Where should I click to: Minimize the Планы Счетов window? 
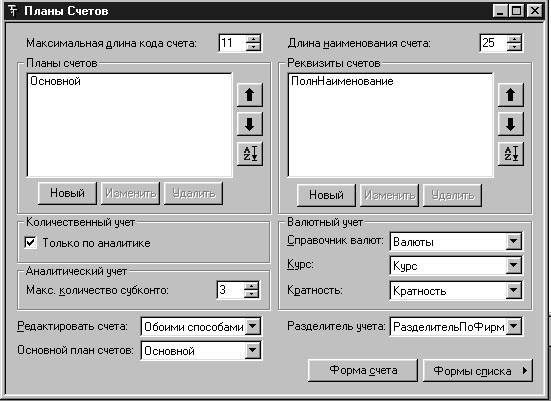[500, 11]
